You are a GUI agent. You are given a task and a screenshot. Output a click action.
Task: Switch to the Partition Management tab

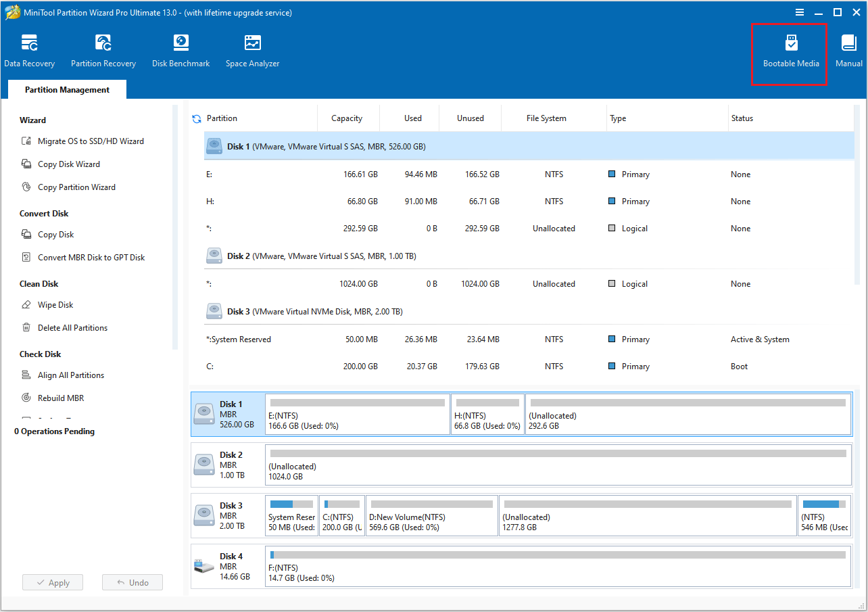click(66, 89)
